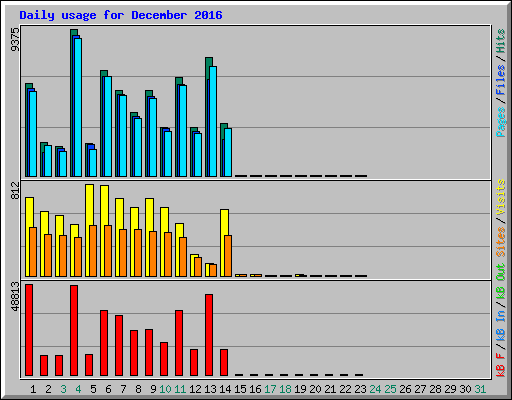The image size is (512, 400).
Task: Click x-axis day label 26
Action: [405, 389]
